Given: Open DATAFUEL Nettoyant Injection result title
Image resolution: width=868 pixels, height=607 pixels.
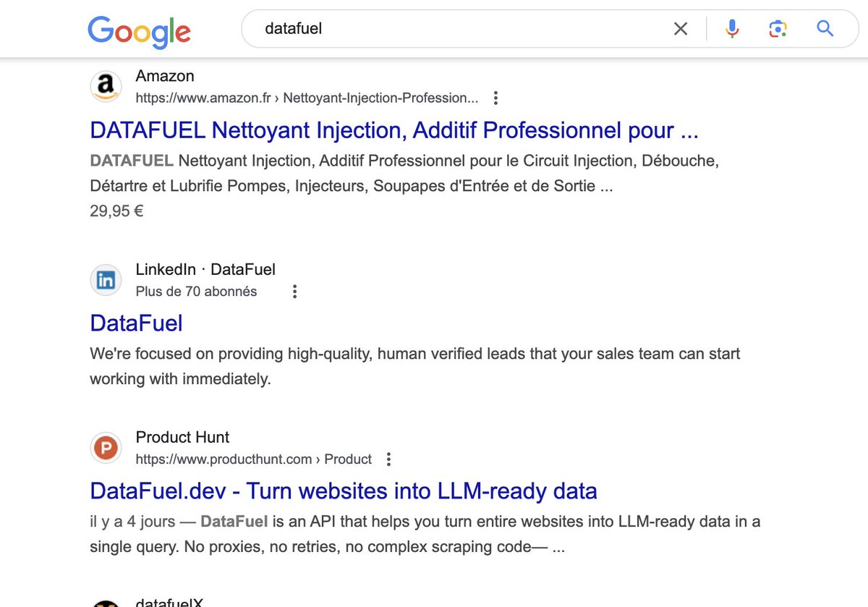Looking at the screenshot, I should 394,131.
